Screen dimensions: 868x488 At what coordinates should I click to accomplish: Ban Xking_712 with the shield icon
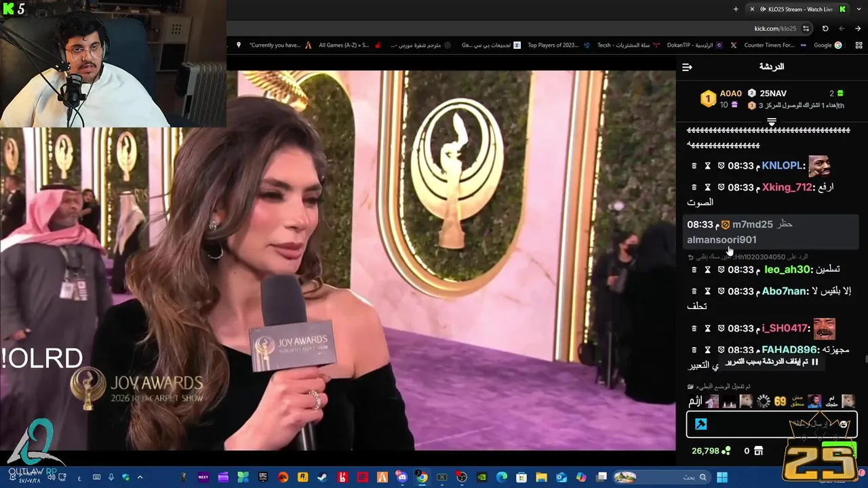pos(721,187)
